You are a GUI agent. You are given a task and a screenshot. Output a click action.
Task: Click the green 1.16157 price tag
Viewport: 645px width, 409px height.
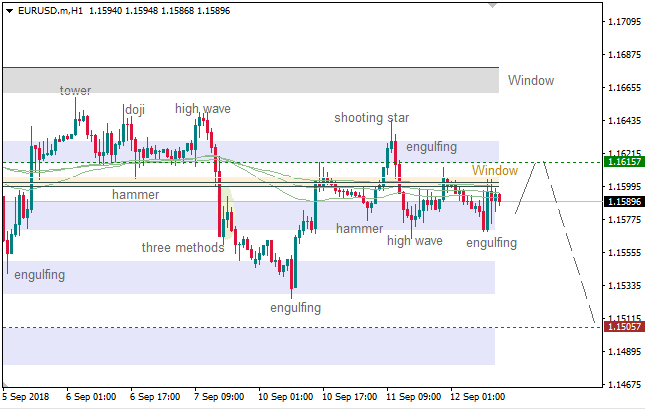click(x=623, y=161)
